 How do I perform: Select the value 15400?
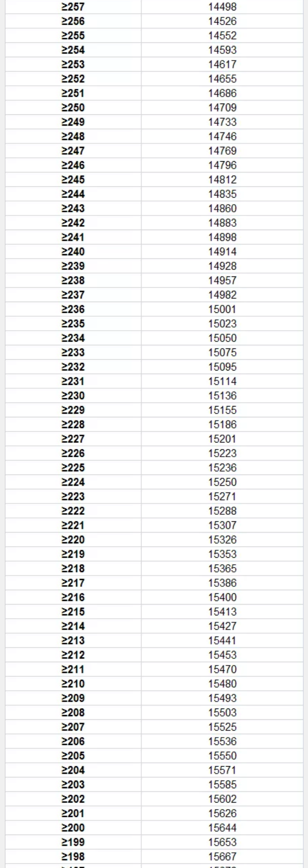click(222, 597)
